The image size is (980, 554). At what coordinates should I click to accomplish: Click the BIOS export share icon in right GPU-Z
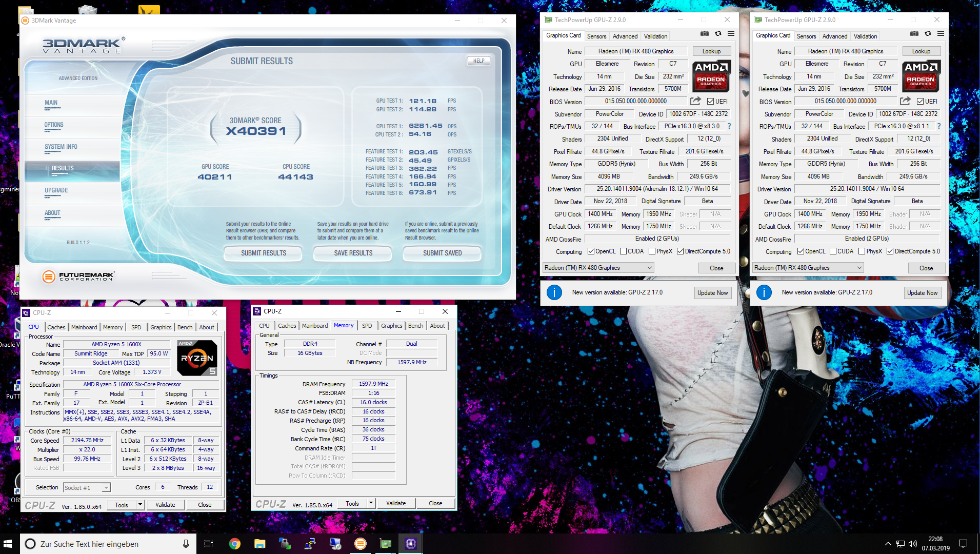905,101
